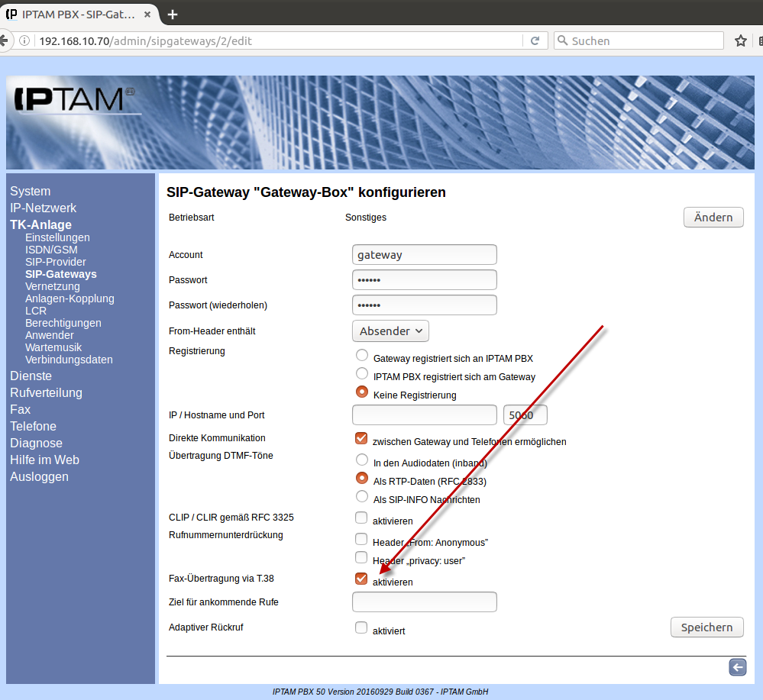This screenshot has width=763, height=700.
Task: Click the site info icon in address bar
Action: tap(25, 41)
